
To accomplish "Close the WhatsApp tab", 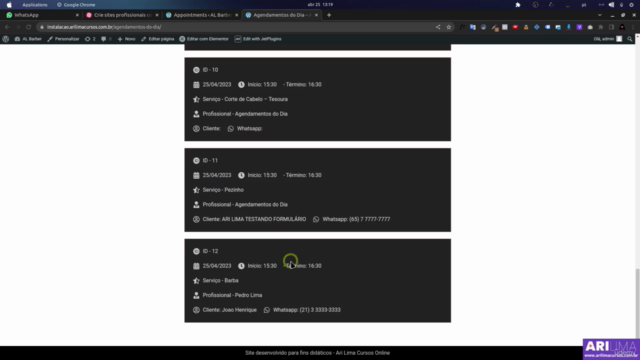I will 77,15.
